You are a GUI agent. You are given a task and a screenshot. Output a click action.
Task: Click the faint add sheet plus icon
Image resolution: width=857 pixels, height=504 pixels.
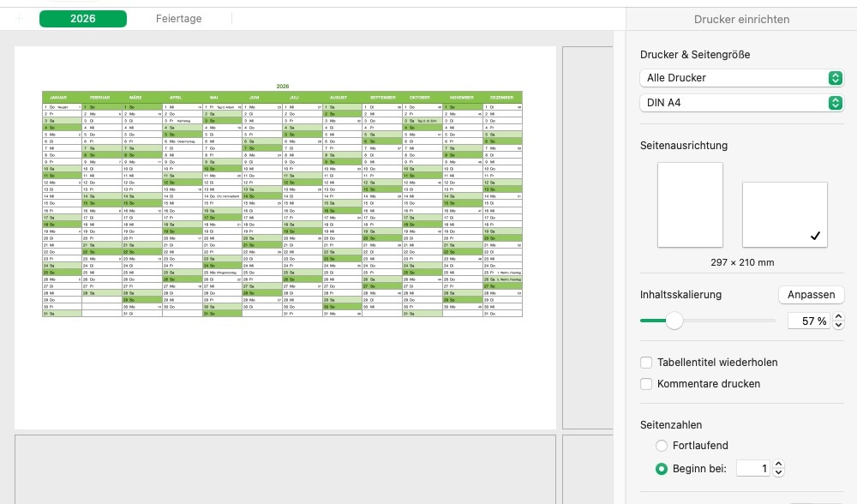[x=20, y=19]
